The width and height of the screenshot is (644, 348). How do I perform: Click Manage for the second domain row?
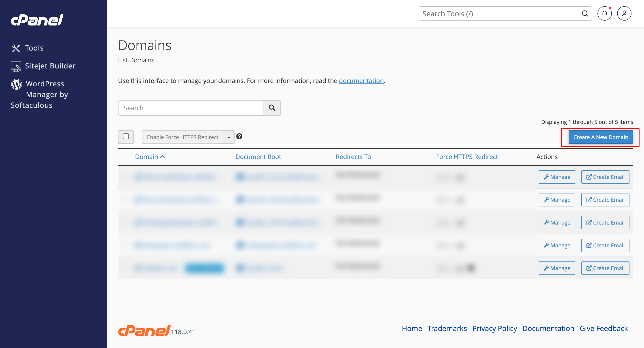557,200
